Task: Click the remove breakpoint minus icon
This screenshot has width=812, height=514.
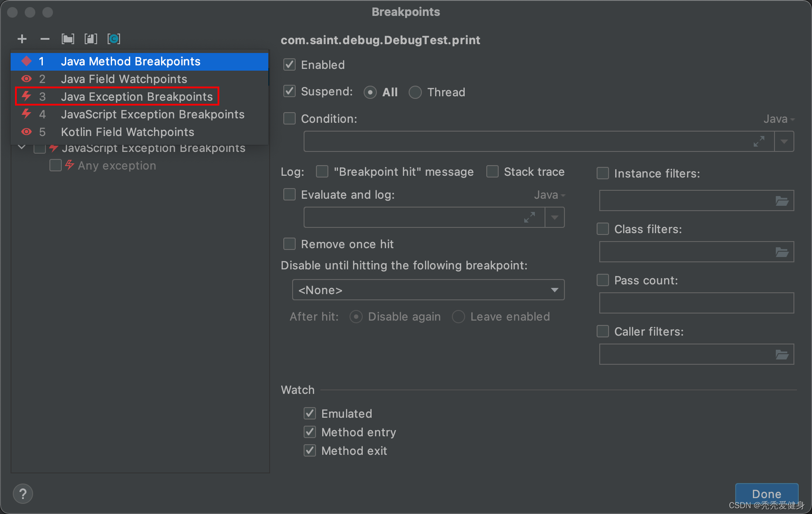Action: click(x=45, y=39)
